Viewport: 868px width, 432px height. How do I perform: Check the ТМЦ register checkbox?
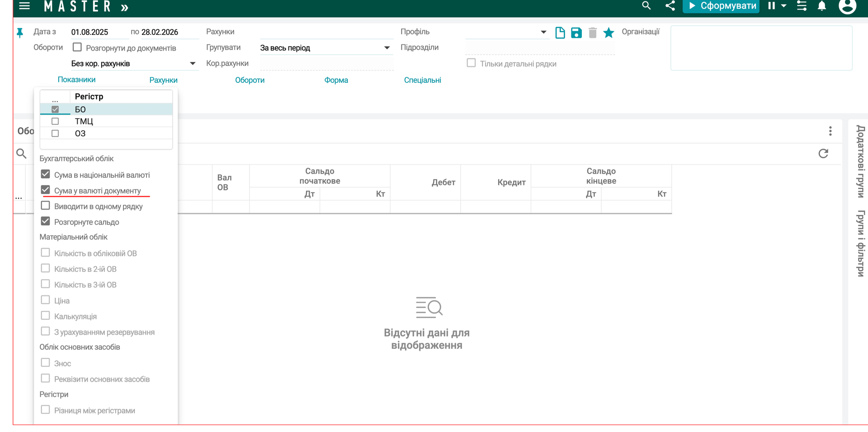(55, 121)
